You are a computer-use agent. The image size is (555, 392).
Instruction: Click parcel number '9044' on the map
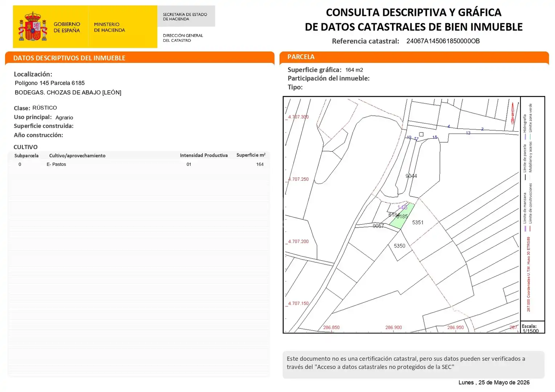[411, 176]
